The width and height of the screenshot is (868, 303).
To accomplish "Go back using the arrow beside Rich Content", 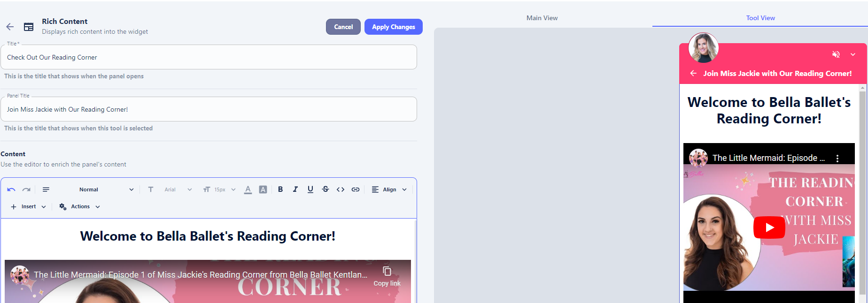I will click(10, 27).
